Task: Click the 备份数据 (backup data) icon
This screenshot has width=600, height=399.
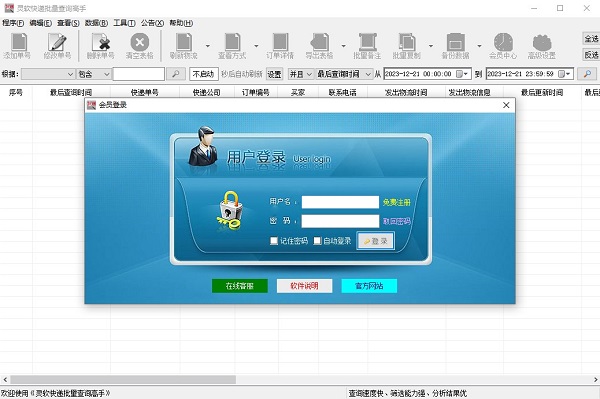Action: 455,46
